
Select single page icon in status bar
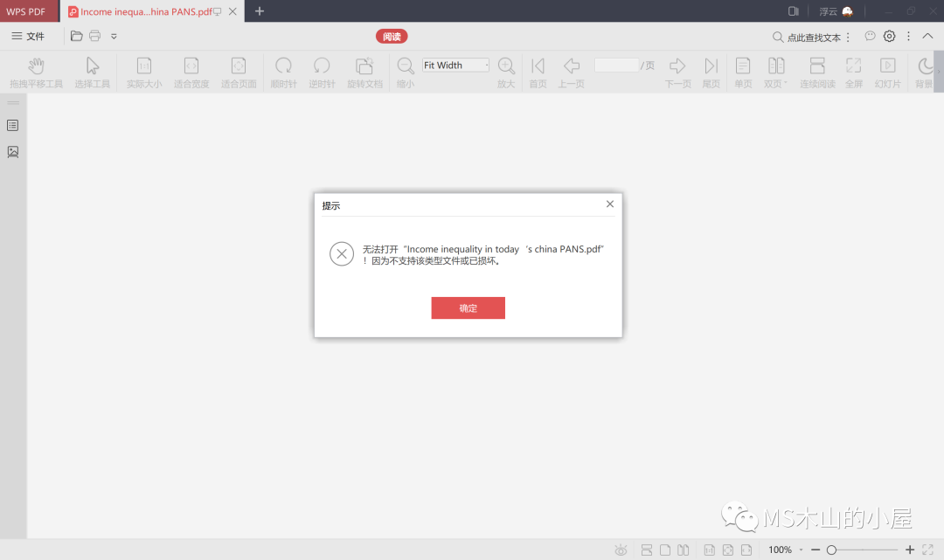pos(665,550)
